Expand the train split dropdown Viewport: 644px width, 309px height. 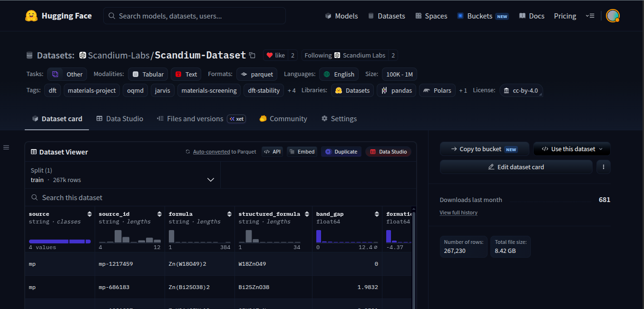(123, 175)
